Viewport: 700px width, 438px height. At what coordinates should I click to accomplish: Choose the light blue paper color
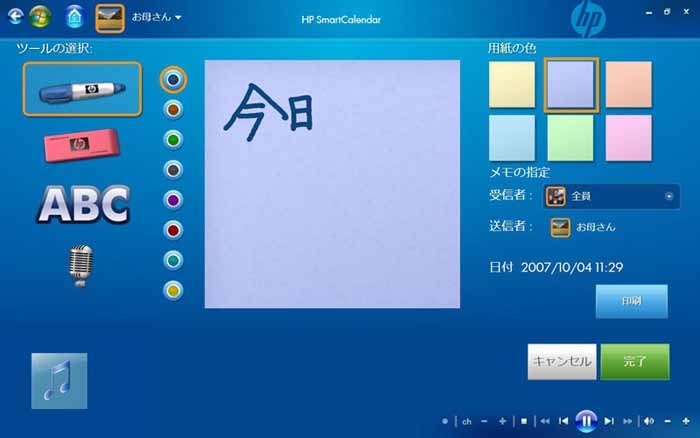point(512,138)
